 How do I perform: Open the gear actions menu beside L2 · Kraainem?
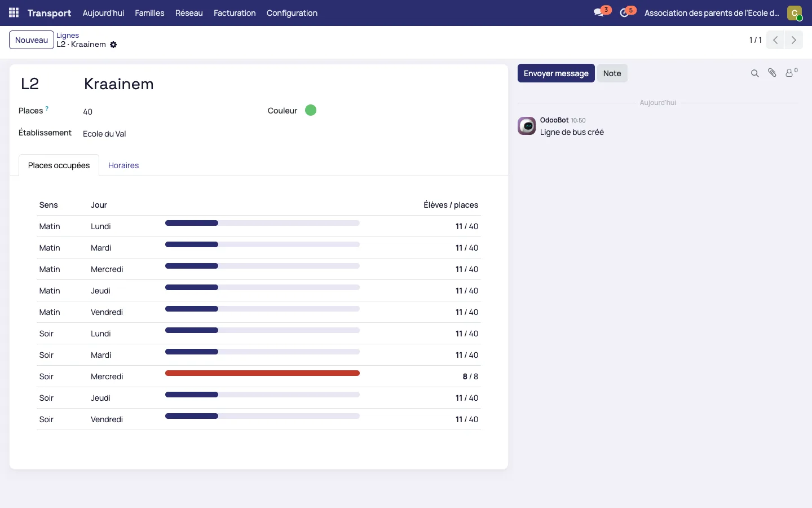coord(113,45)
